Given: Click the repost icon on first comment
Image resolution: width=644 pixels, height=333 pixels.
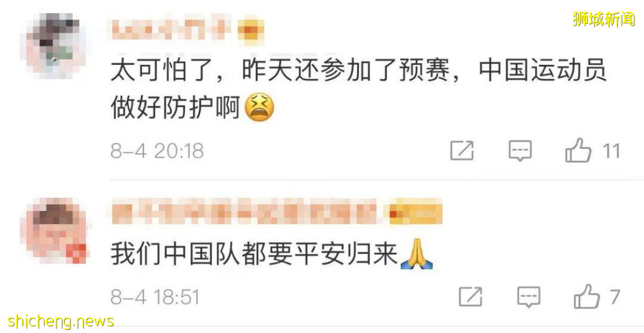Looking at the screenshot, I should click(x=462, y=151).
